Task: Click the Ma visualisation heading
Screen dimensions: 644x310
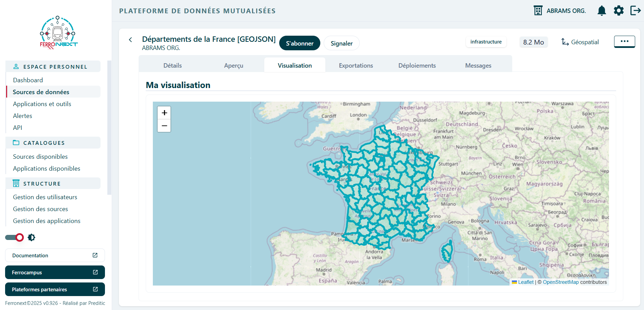Action: tap(178, 85)
